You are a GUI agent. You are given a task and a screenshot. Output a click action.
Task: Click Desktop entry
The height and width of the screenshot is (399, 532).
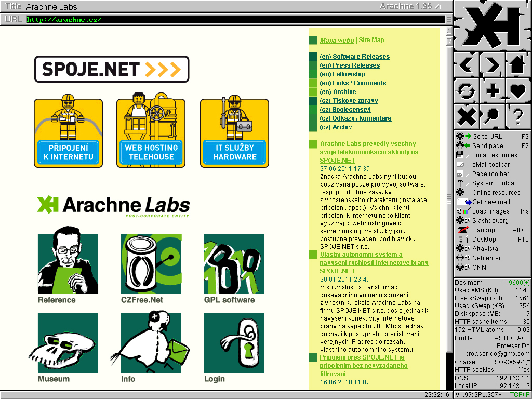coord(493,239)
